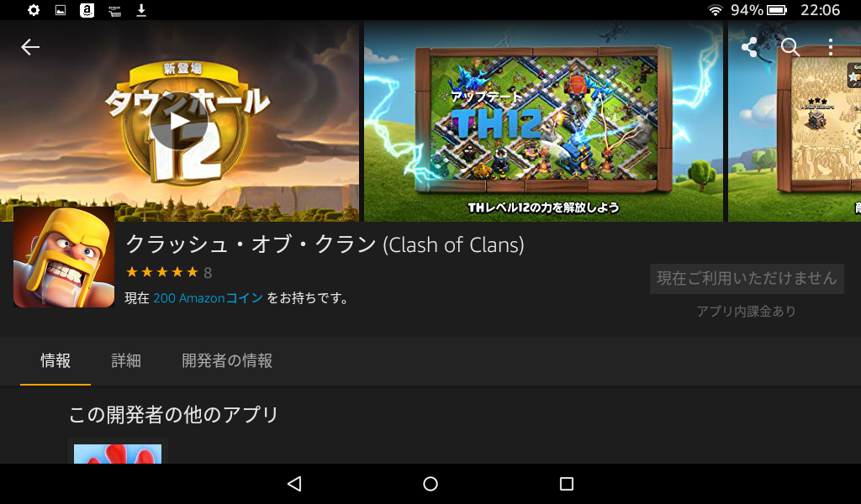Image resolution: width=861 pixels, height=504 pixels.
Task: Open the share icon
Action: click(749, 47)
